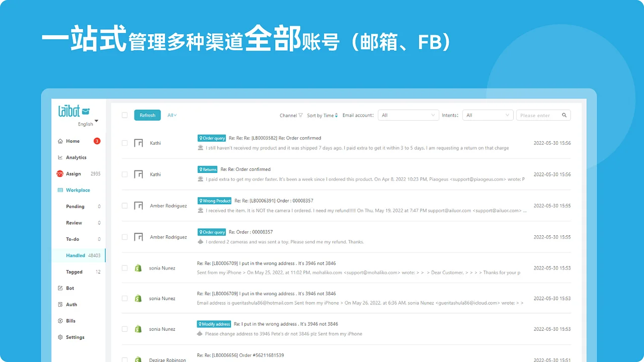644x362 pixels.
Task: Click the green mail channel icon beside sonia Nunez
Action: point(138,268)
